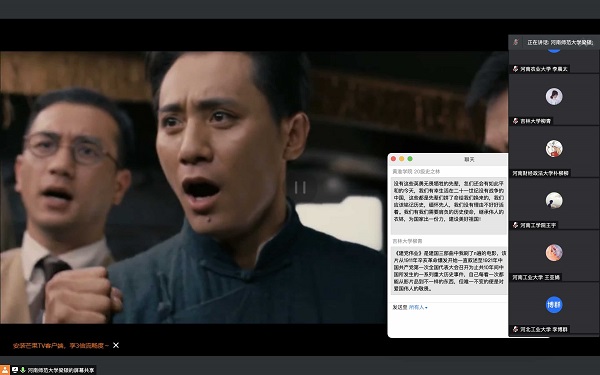This screenshot has height=375, width=600.
Task: Click the green zoom button of chat window
Action: 410,159
